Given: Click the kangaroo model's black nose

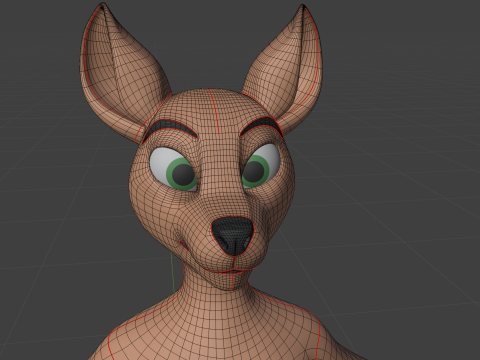Looking at the screenshot, I should (x=233, y=236).
